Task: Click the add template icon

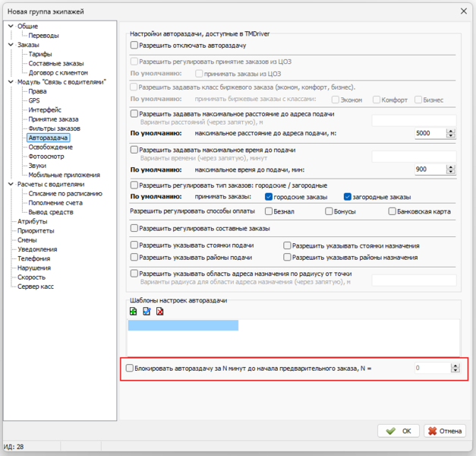Action: [134, 312]
